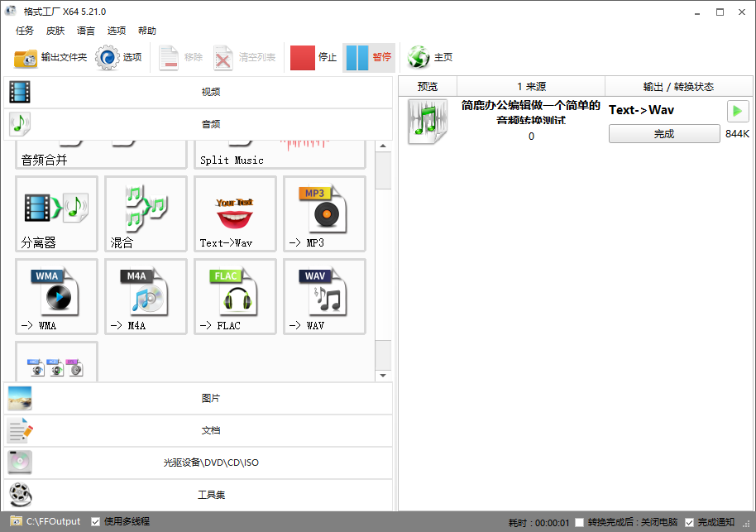Open the C:\FFOutput folder path

(45, 521)
